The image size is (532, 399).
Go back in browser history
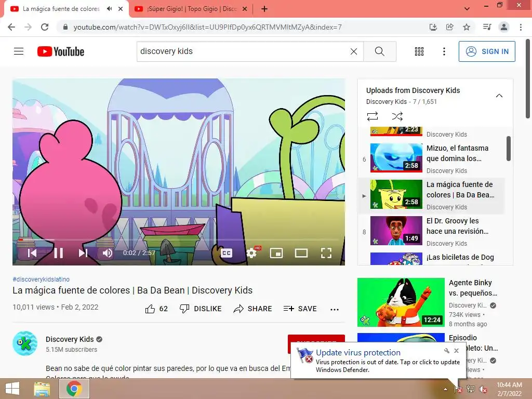click(11, 27)
